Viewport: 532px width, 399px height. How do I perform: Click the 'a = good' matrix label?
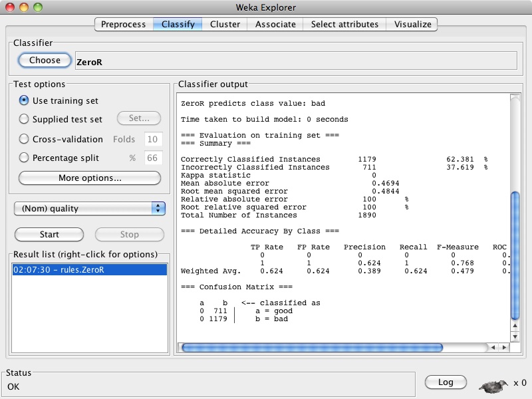[274, 311]
